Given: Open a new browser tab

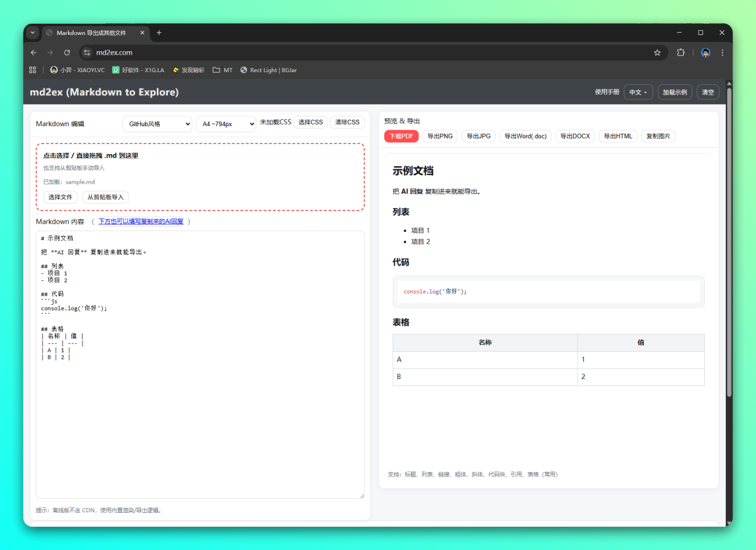Looking at the screenshot, I should point(159,33).
